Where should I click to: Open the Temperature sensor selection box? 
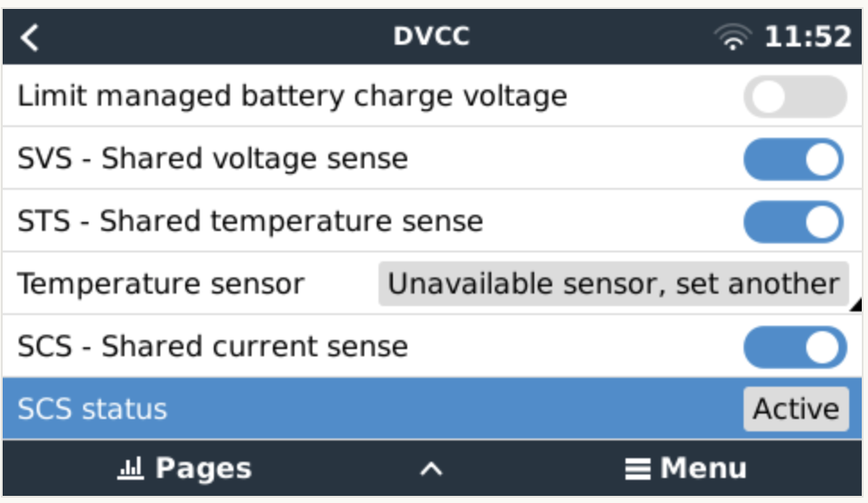coord(613,285)
